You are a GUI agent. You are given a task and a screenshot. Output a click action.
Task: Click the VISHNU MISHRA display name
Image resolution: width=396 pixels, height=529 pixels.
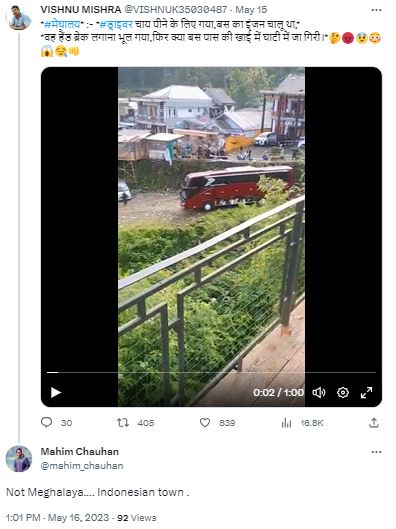point(81,9)
